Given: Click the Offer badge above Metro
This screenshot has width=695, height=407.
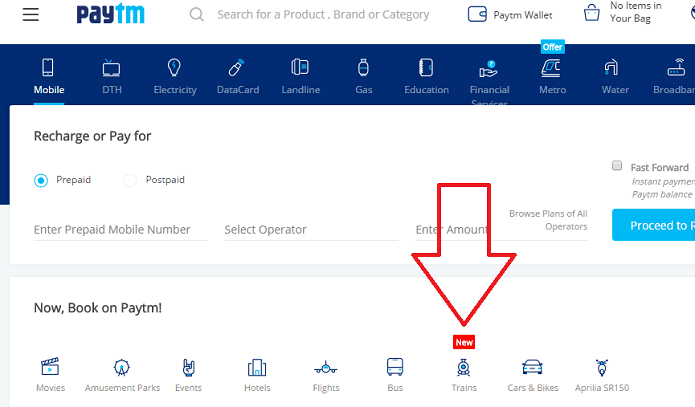Looking at the screenshot, I should pyautogui.click(x=552, y=47).
